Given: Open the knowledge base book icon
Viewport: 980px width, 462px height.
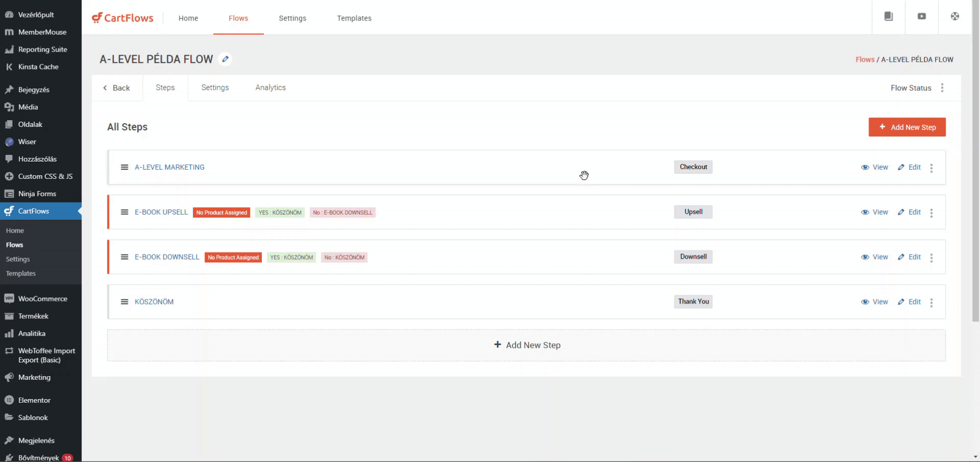Looking at the screenshot, I should 888,16.
